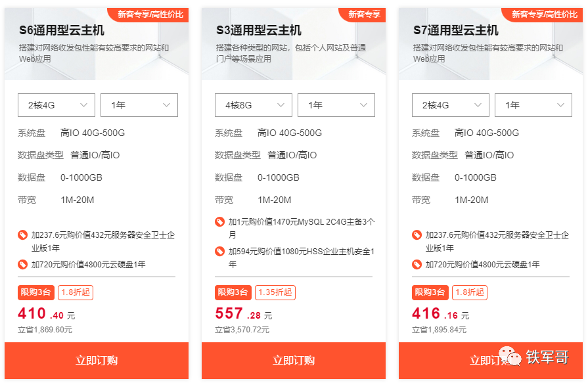Image resolution: width=588 pixels, height=383 pixels.
Task: Click the tag icon beside S6 server security offer
Action: (x=22, y=235)
